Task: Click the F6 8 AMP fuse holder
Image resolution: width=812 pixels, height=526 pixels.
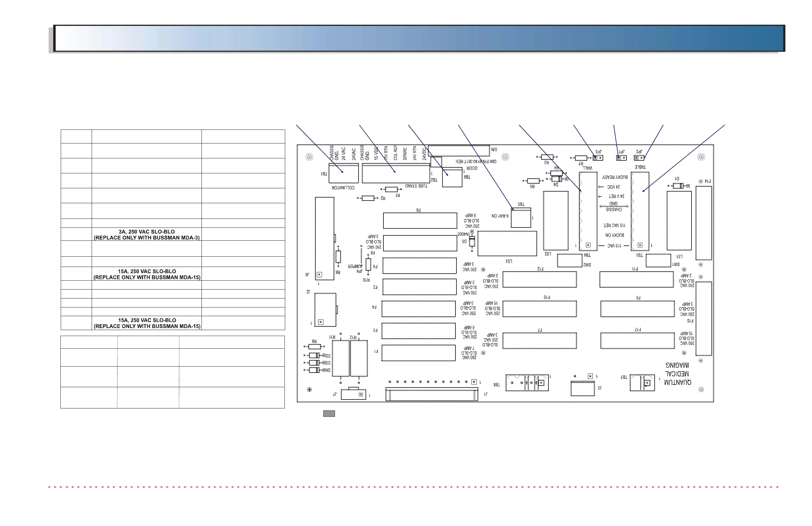Action: coord(420,221)
